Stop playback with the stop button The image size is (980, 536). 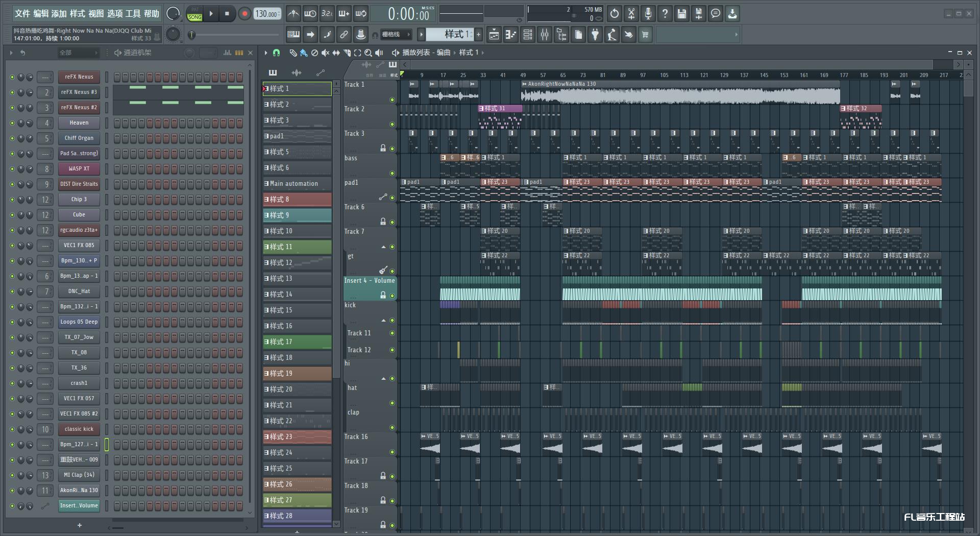(x=227, y=14)
